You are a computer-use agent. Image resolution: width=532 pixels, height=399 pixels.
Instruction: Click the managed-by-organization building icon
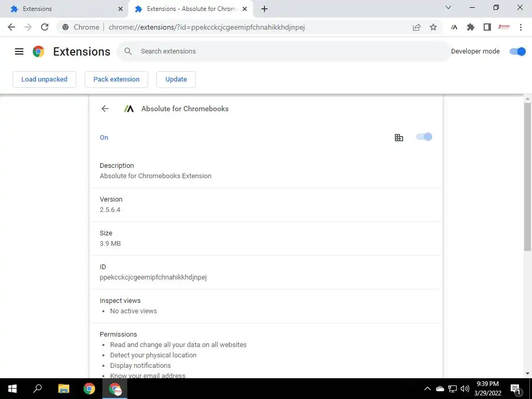(399, 137)
